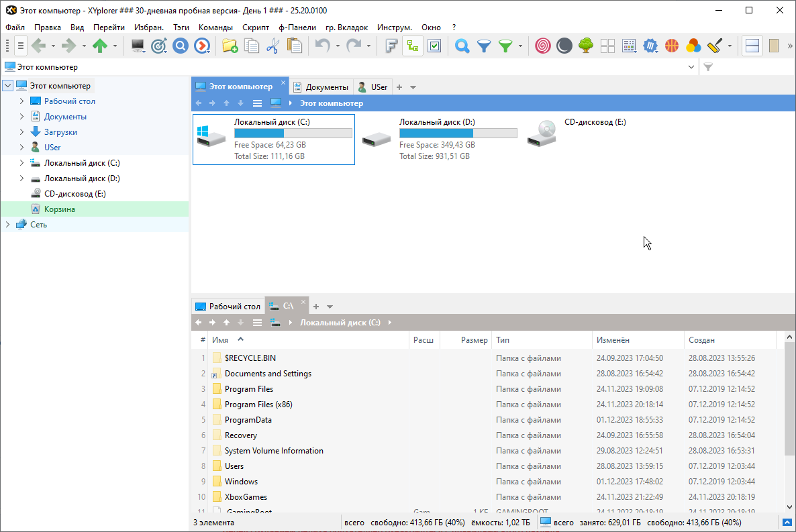Expand the Локальный диск (C:) tree node
Image resolution: width=796 pixels, height=532 pixels.
22,163
